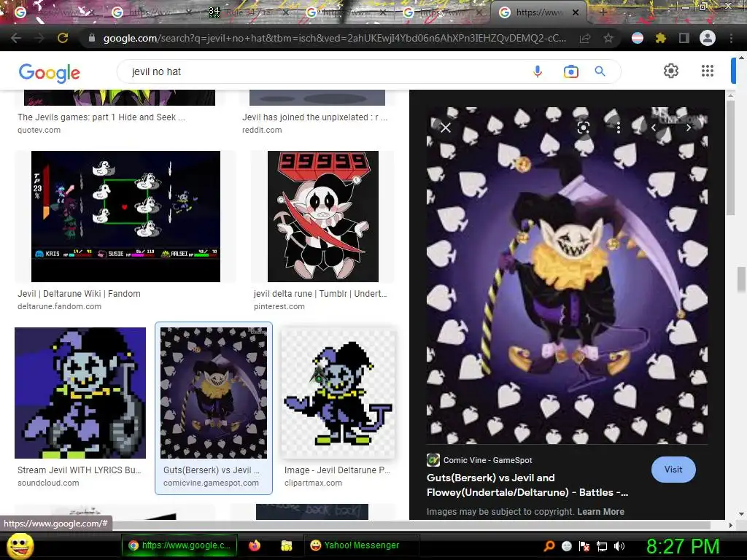747x560 pixels.
Task: Reload the current Google page
Action: [x=63, y=38]
